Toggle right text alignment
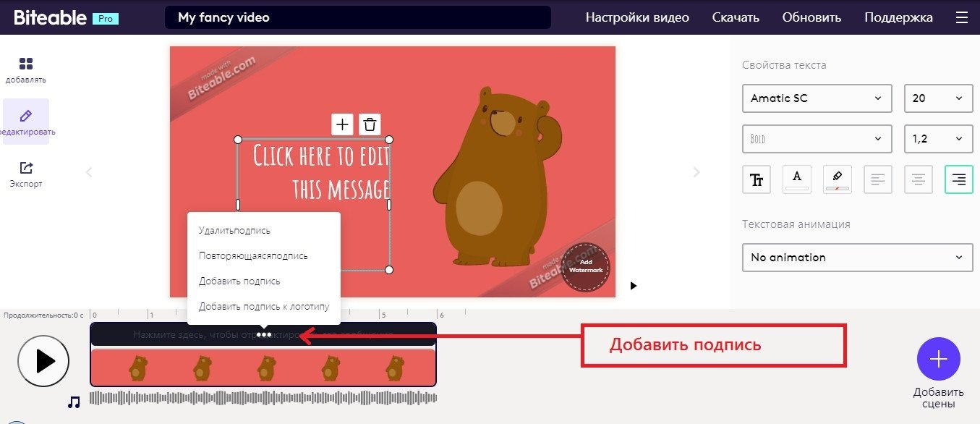This screenshot has height=424, width=980. [x=959, y=179]
